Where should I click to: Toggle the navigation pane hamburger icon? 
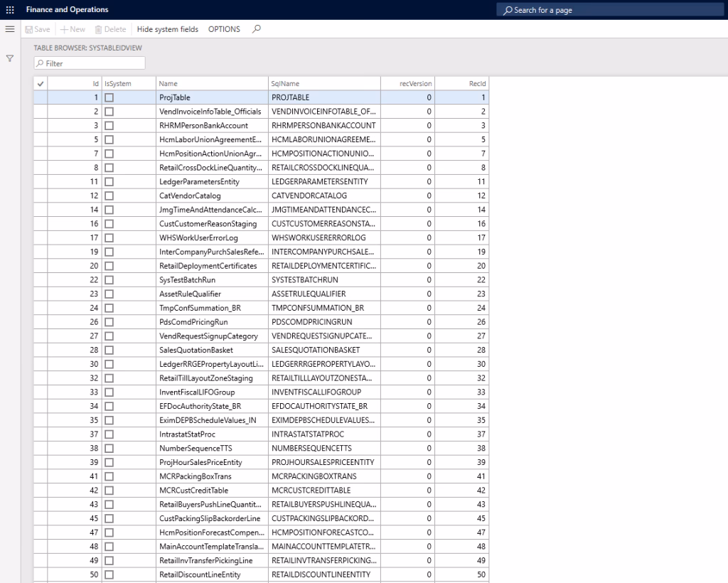click(x=10, y=29)
